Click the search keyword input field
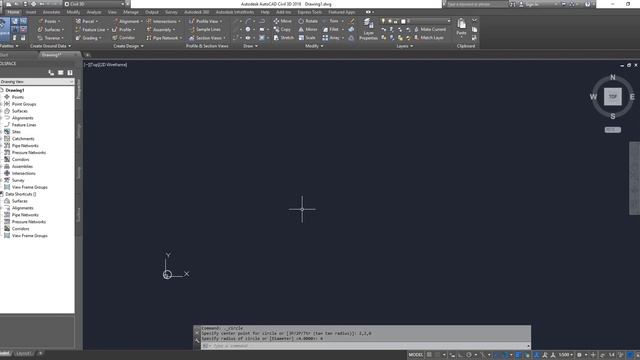The height and width of the screenshot is (360, 640). click(477, 4)
